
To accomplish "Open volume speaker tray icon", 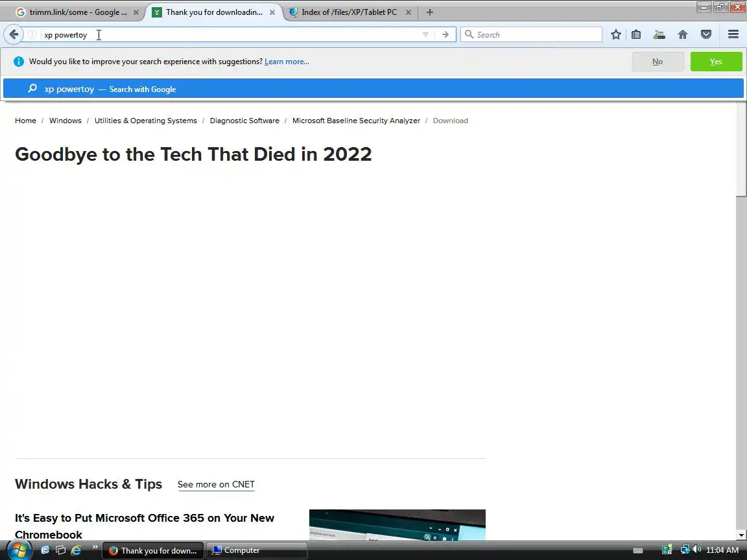I will (696, 550).
